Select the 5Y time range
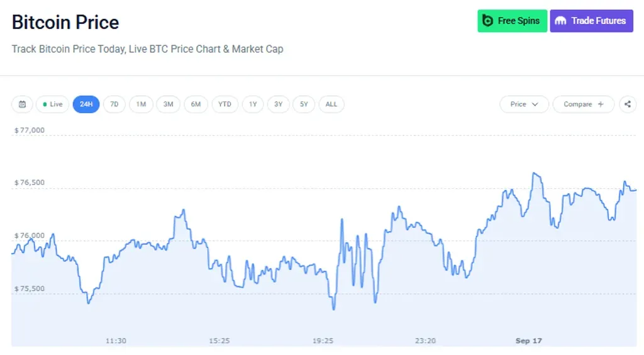Viewport: 644px width, 355px height. click(x=304, y=104)
